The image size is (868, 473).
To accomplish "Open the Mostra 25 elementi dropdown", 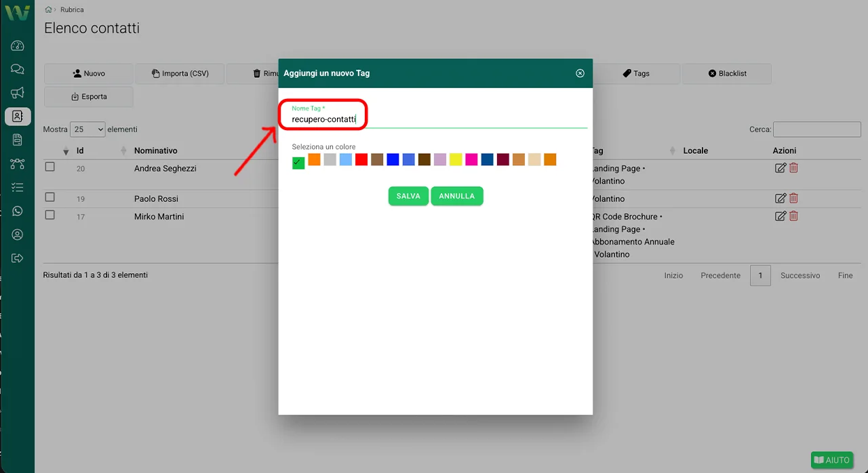I will coord(88,129).
